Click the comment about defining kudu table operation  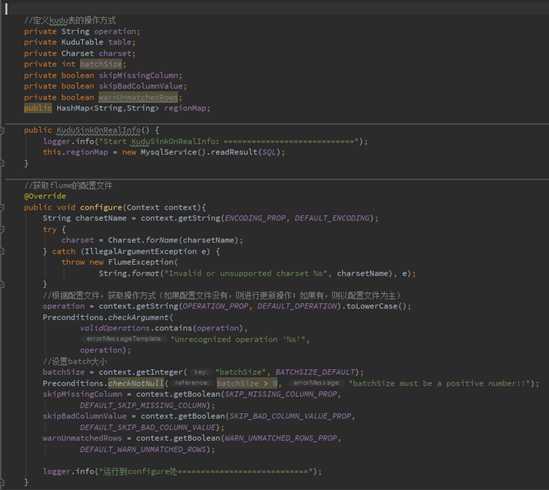click(x=70, y=20)
